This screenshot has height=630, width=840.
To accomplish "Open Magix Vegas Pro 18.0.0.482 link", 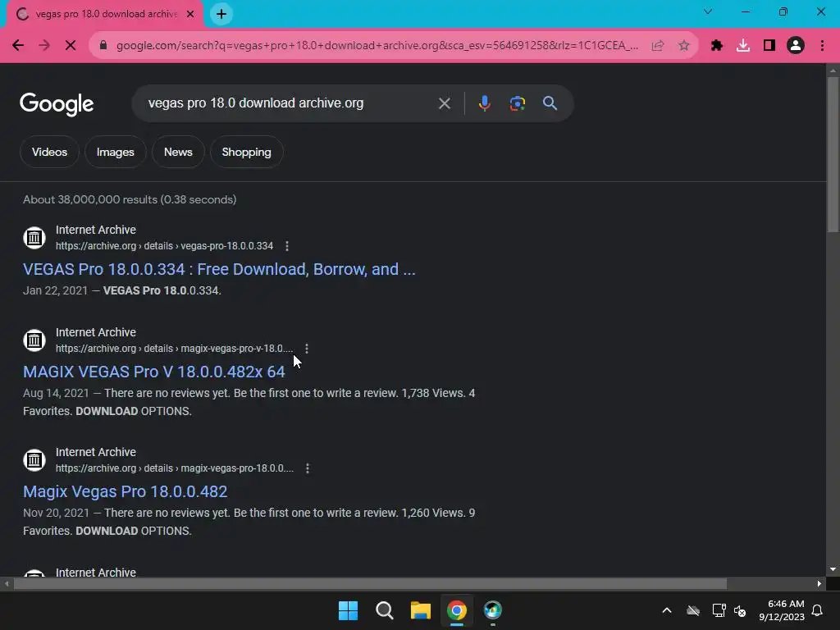I will pyautogui.click(x=125, y=492).
